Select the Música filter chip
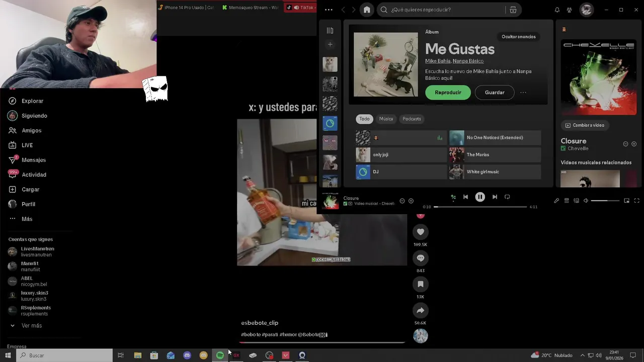 (x=386, y=119)
